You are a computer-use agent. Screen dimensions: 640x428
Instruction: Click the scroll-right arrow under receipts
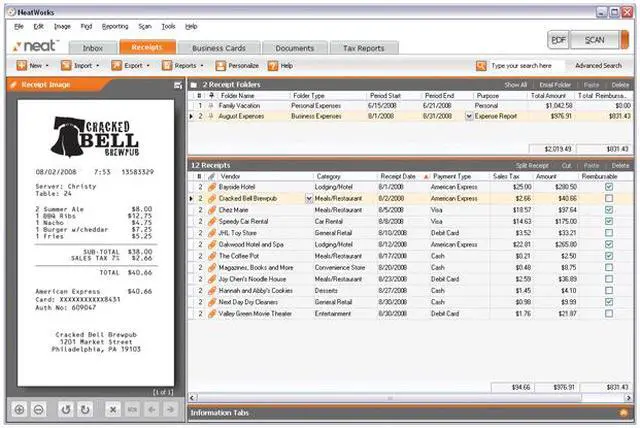[x=629, y=397]
